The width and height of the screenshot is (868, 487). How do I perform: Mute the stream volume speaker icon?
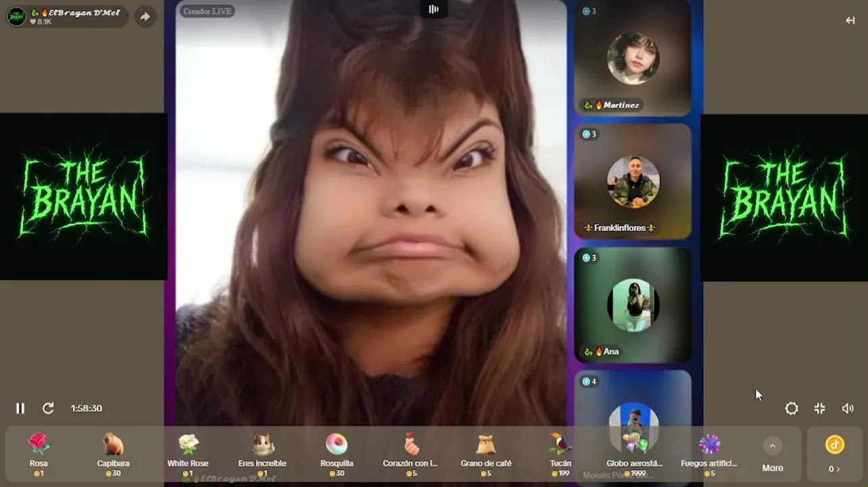[x=848, y=409]
